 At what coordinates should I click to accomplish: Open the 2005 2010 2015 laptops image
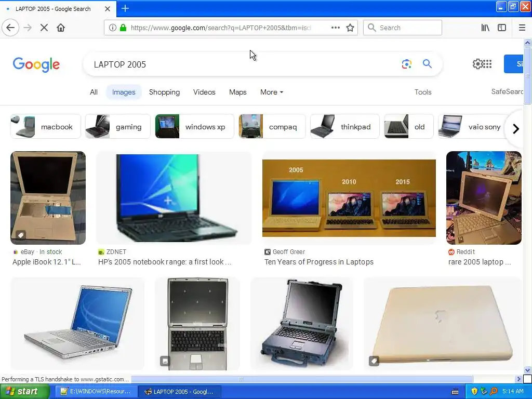pyautogui.click(x=349, y=198)
